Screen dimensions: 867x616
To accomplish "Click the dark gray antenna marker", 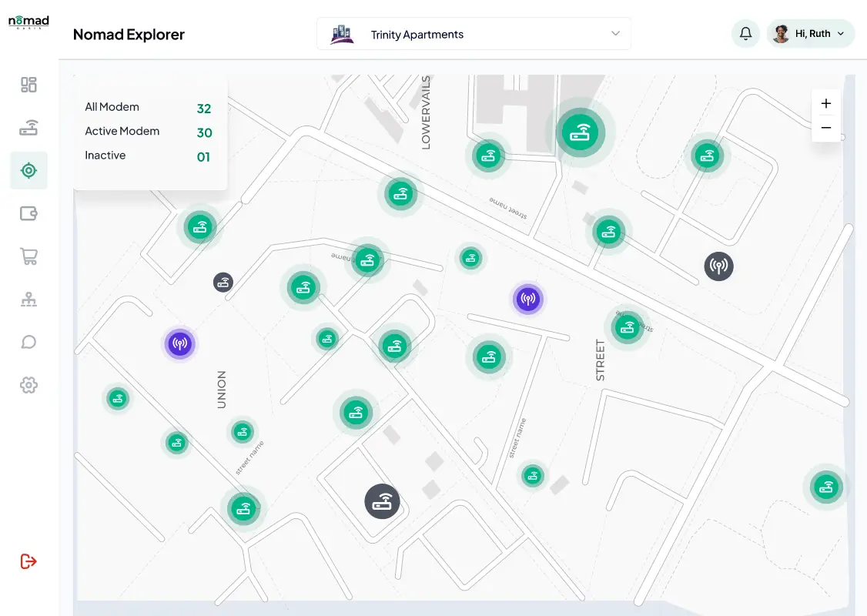I will [x=718, y=266].
